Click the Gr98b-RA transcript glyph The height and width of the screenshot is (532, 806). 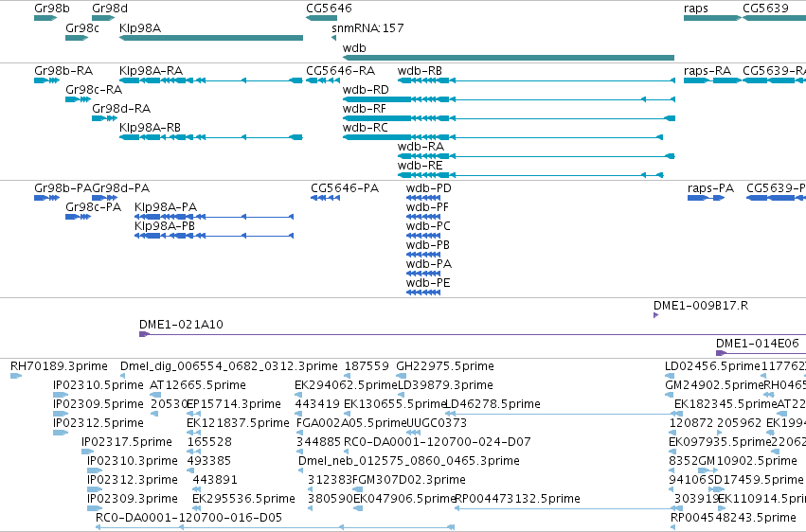click(x=46, y=80)
